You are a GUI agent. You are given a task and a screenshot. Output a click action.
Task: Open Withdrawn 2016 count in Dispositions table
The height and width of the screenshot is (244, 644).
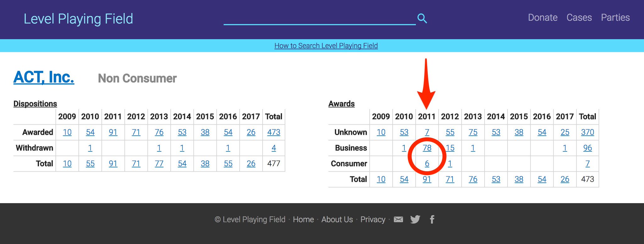pyautogui.click(x=228, y=148)
